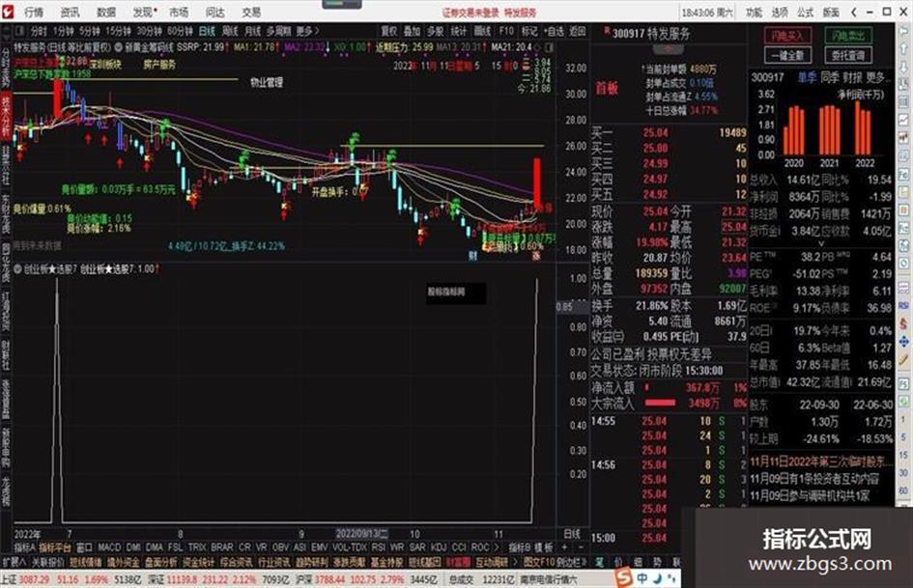Open the 公式 menu

click(806, 12)
